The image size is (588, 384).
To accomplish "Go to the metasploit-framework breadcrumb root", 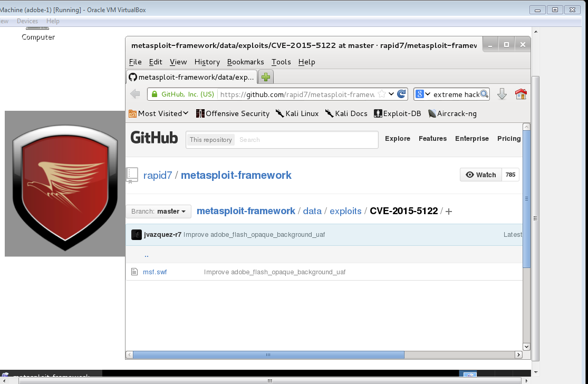I will tap(246, 211).
